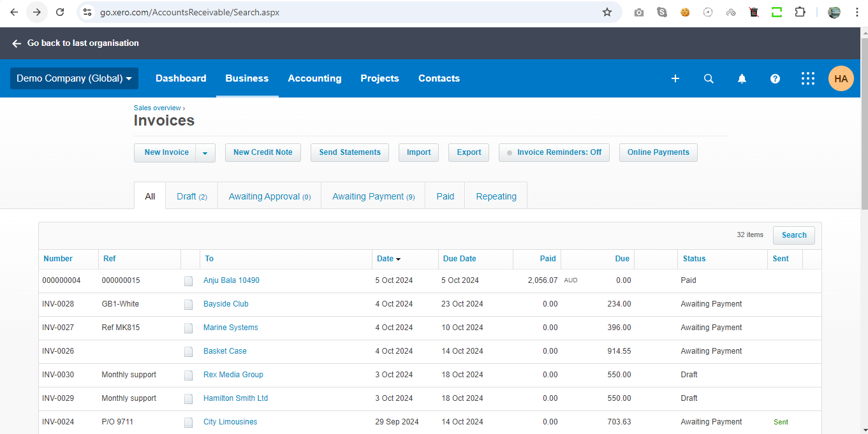Viewport: 868px width, 434px height.
Task: Sort by the Ref column header
Action: [x=110, y=259]
